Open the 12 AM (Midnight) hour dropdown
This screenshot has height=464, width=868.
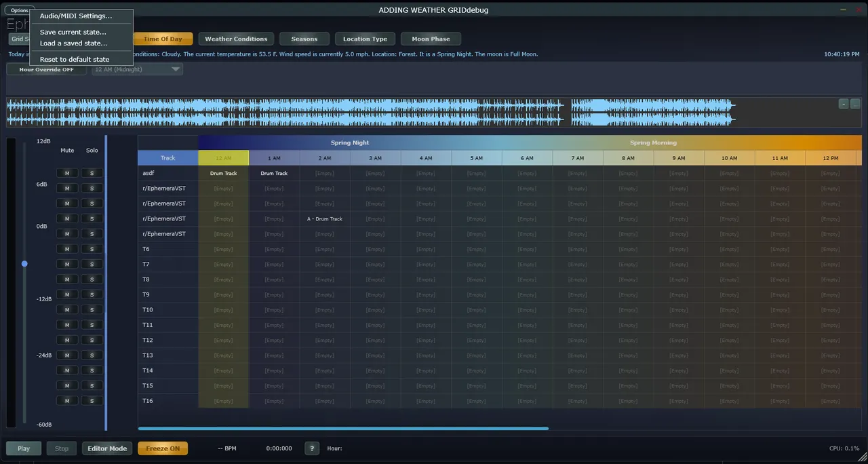[x=137, y=69]
